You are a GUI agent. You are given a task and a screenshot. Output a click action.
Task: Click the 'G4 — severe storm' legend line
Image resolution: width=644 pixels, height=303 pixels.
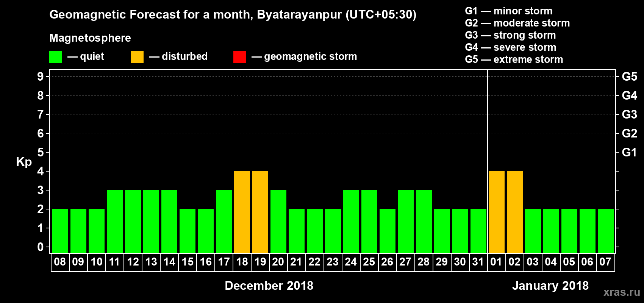(511, 47)
